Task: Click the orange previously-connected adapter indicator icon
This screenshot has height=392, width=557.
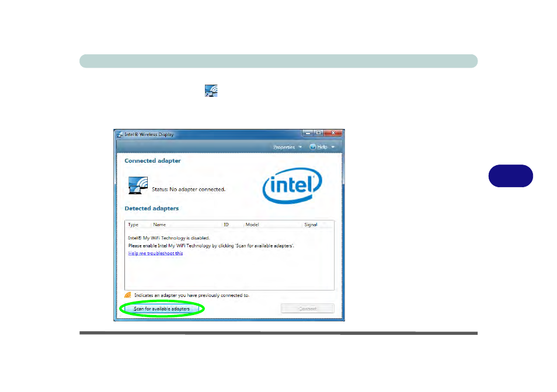Action: 128,295
